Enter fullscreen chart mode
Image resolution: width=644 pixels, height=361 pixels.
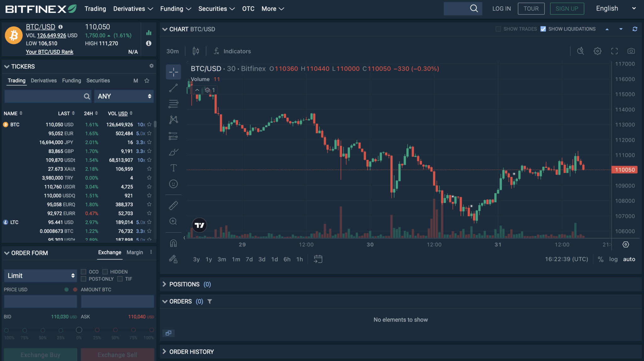click(x=614, y=51)
